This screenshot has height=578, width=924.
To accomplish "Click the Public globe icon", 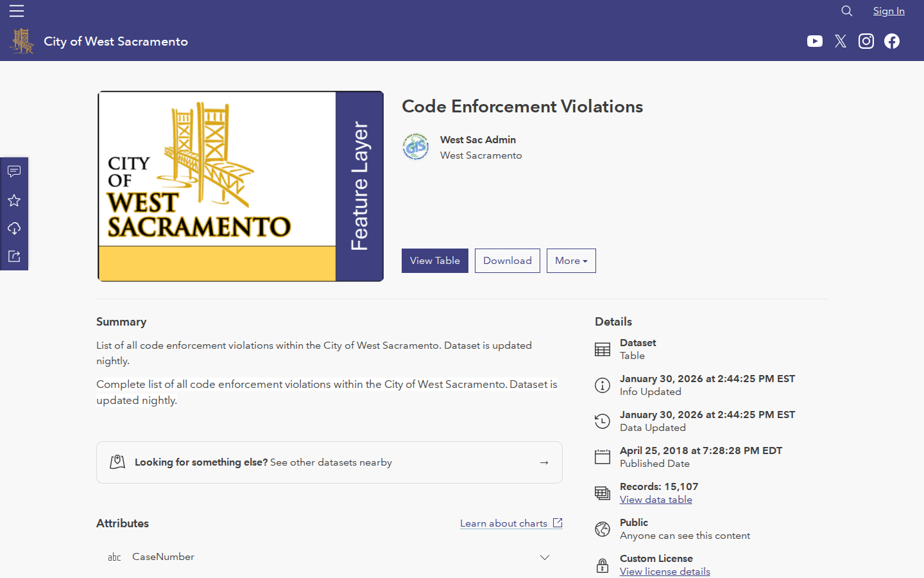I will pos(603,529).
